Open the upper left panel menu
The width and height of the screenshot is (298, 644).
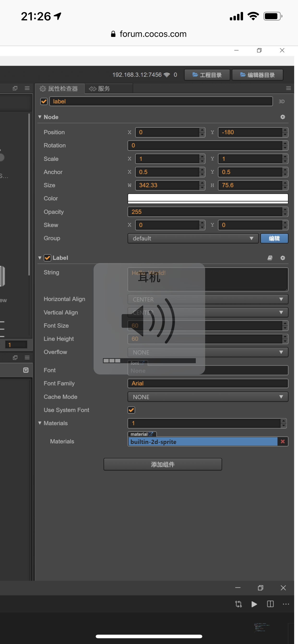(27, 88)
